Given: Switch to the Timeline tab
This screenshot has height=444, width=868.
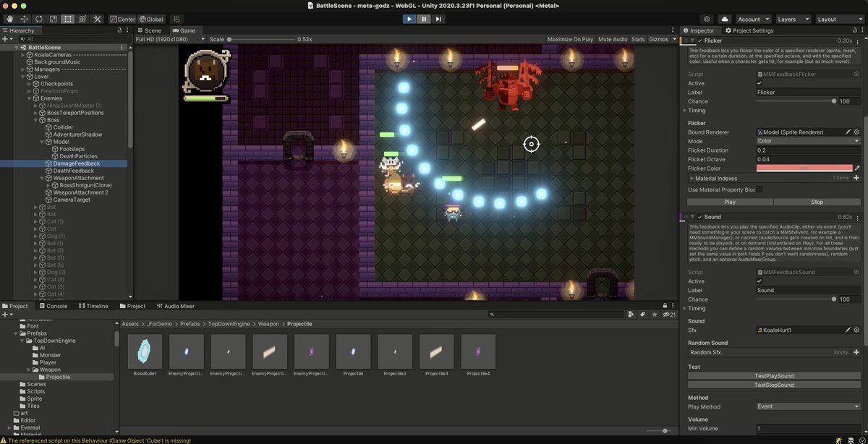Looking at the screenshot, I should click(x=93, y=306).
